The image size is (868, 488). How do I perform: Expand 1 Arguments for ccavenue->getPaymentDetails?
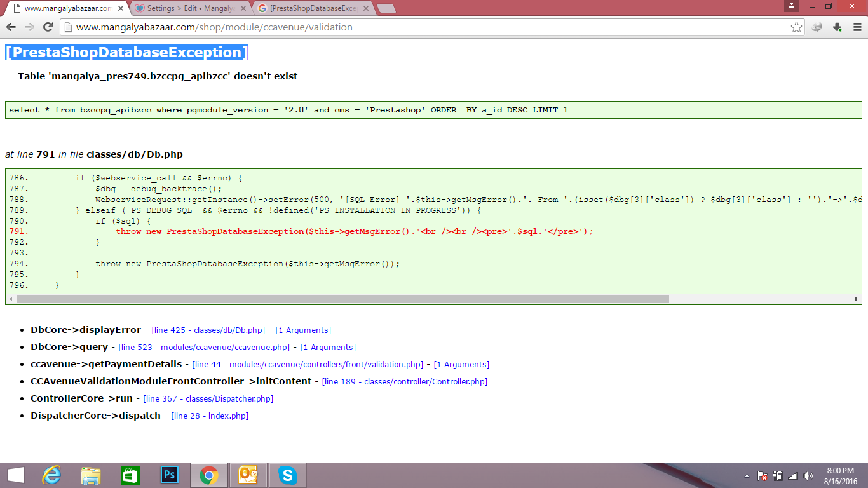461,365
